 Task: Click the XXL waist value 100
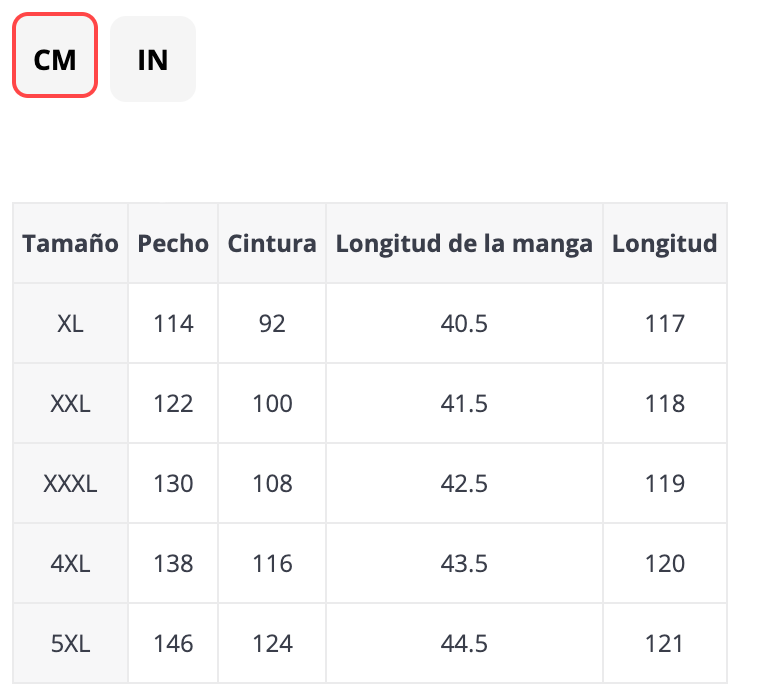tap(272, 404)
